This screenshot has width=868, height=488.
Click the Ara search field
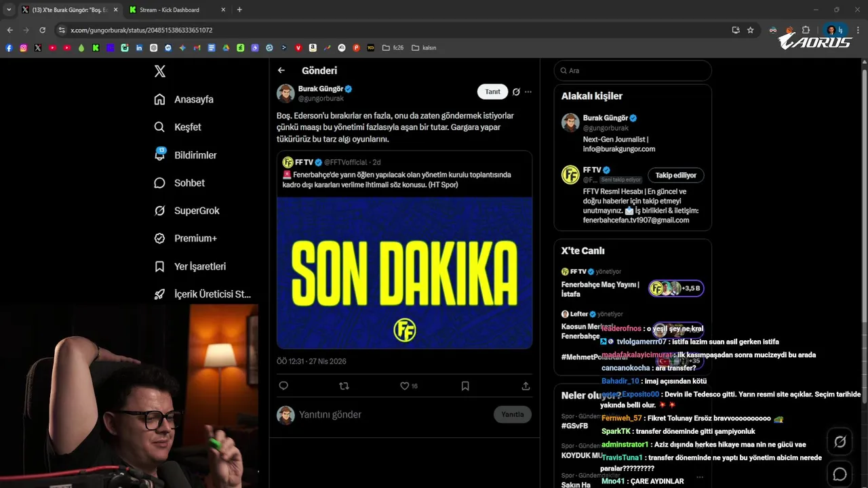633,70
